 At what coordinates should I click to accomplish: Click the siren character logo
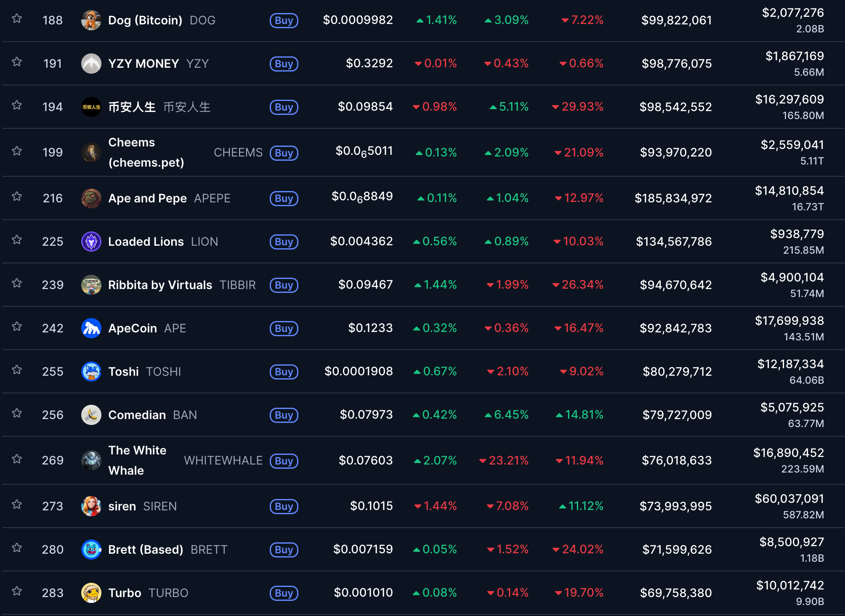tap(91, 506)
